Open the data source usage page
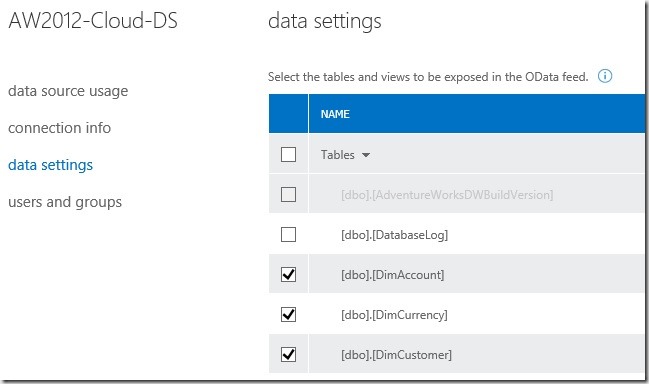 [x=68, y=91]
